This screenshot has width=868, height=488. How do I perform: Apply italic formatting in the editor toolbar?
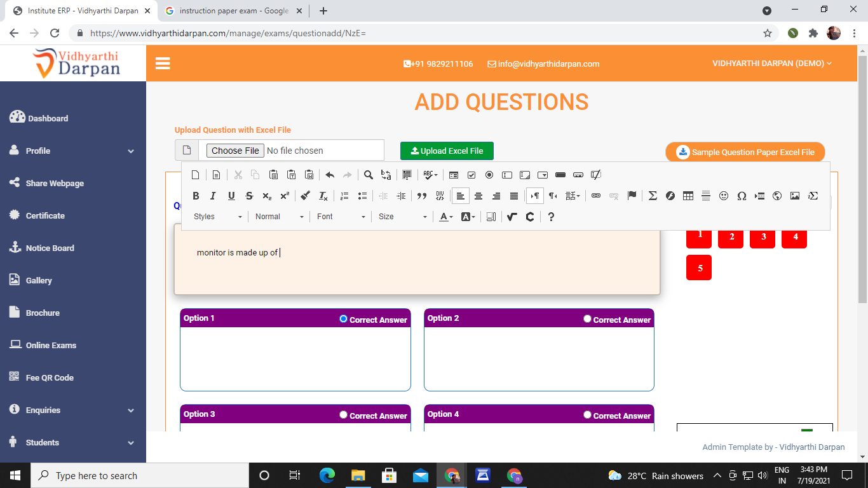213,196
